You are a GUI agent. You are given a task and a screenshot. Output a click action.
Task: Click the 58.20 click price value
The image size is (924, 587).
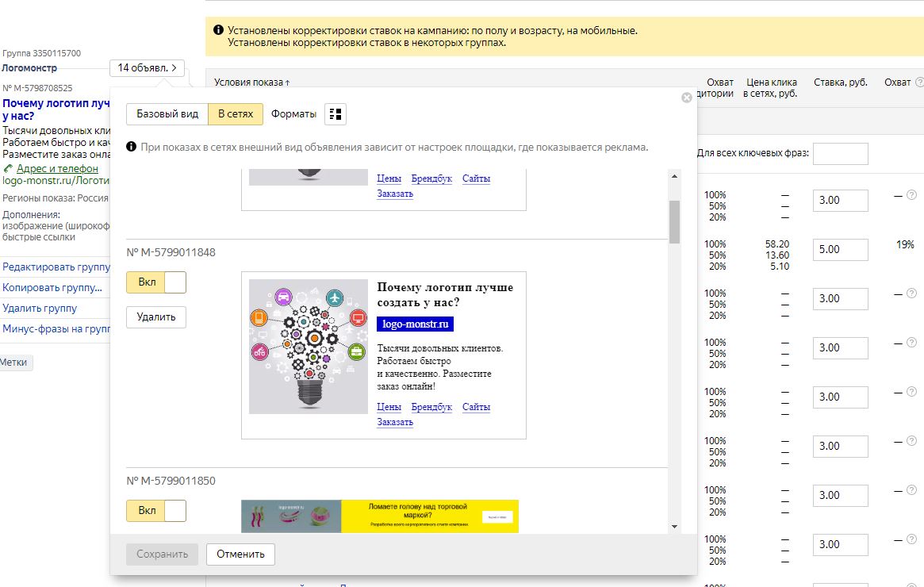777,244
